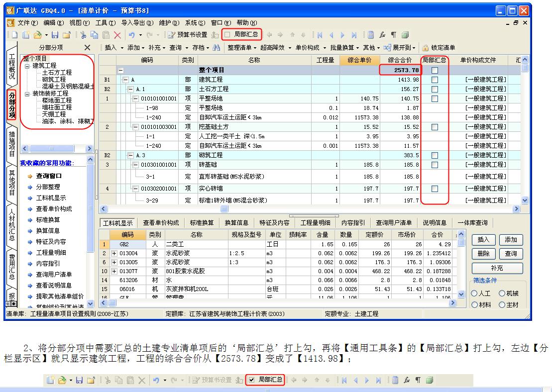Collapse 装饰装修工程 node in left tree
The height and width of the screenshot is (392, 552).
[27, 94]
